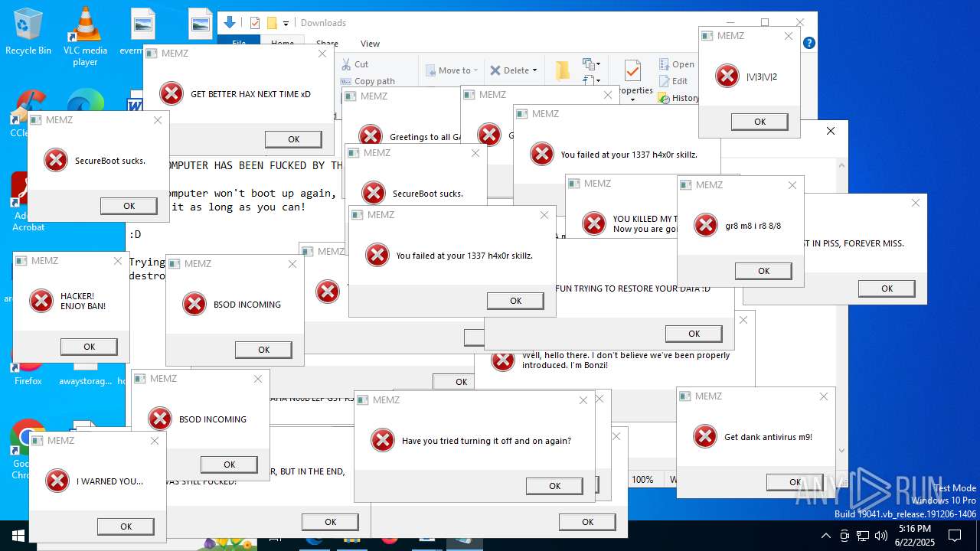
Task: Click New folder icon in Explorer ribbon
Action: pos(563,70)
